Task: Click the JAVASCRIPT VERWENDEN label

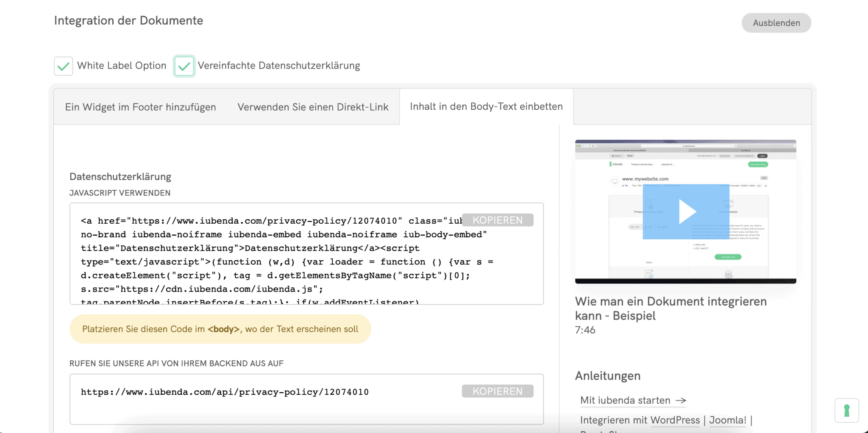Action: (120, 193)
